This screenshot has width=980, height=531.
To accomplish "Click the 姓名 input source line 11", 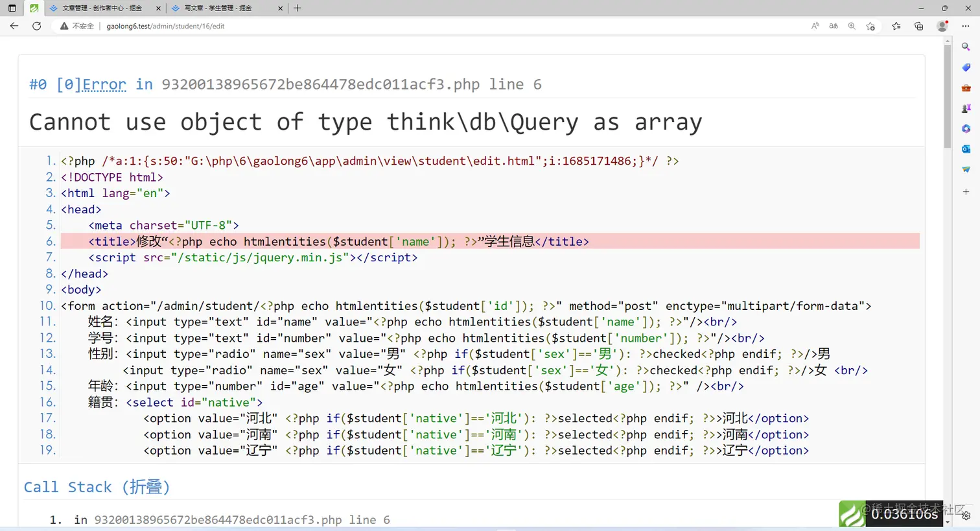I will pyautogui.click(x=412, y=322).
